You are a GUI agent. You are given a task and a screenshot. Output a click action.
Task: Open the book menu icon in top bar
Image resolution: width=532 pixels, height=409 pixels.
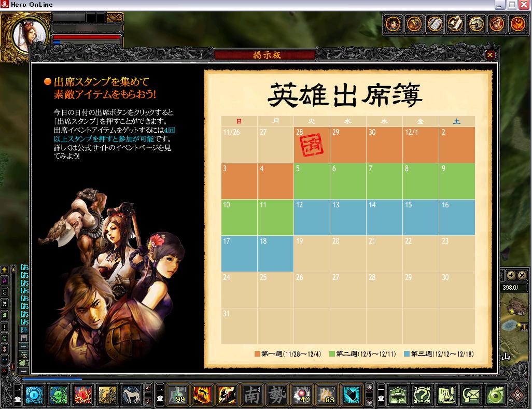click(435, 24)
